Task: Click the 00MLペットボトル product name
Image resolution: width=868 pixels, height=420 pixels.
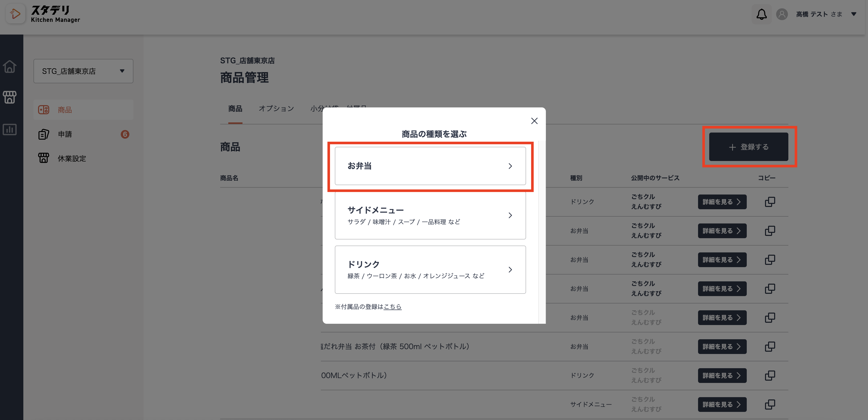Action: tap(354, 376)
